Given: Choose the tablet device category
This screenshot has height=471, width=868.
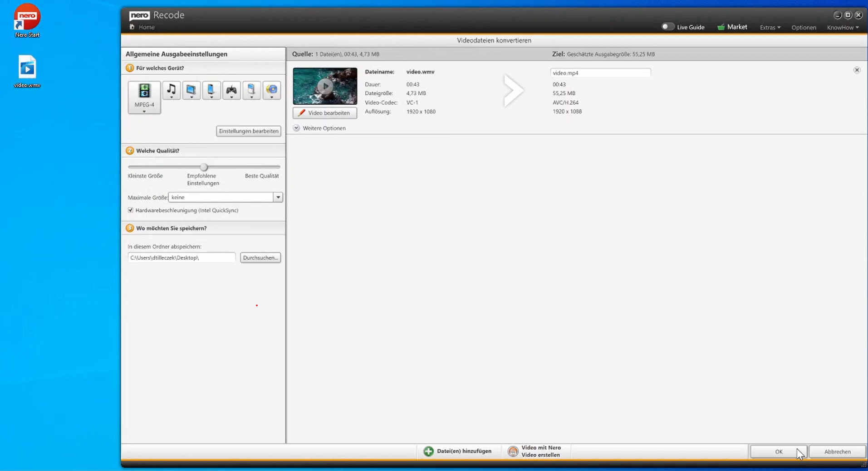Looking at the screenshot, I should [191, 90].
